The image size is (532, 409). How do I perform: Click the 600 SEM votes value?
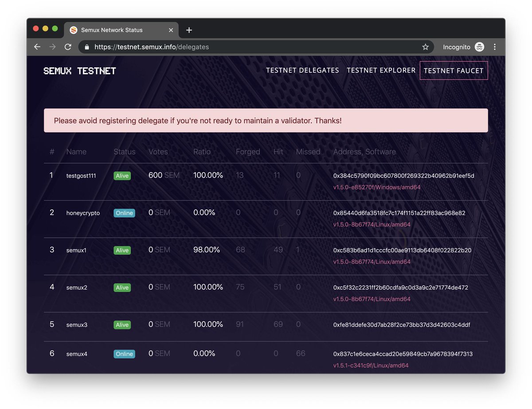tap(164, 175)
